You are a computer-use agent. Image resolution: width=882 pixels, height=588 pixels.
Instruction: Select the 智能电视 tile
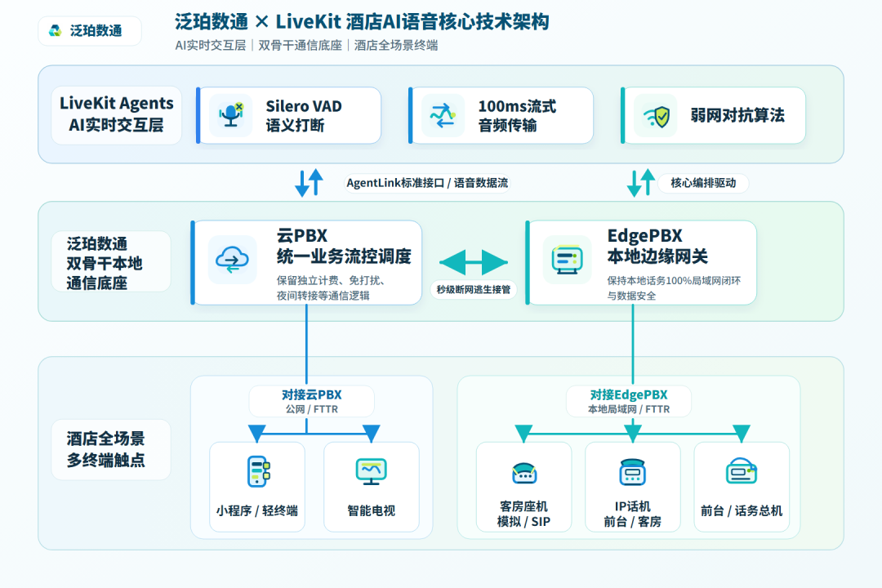[x=372, y=487]
